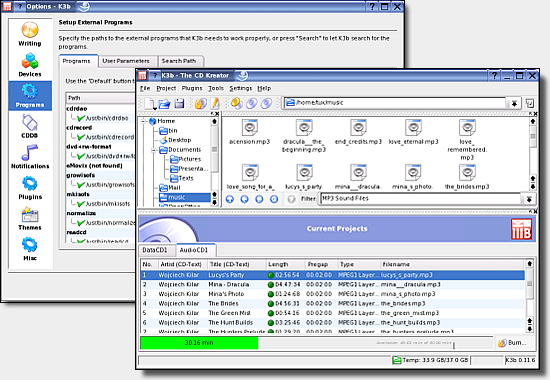Select acension.mp3 file icon
Image resolution: width=550 pixels, height=380 pixels.
point(250,127)
